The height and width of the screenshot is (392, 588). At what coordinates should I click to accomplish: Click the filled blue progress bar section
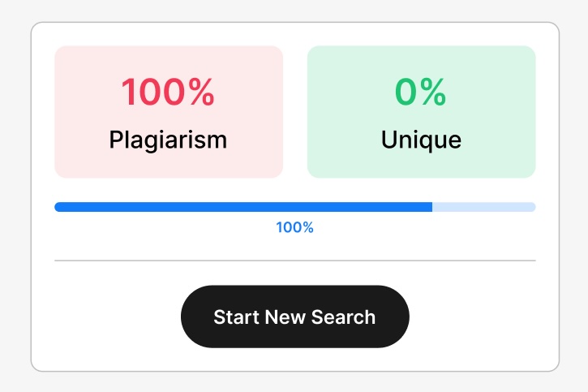click(243, 207)
